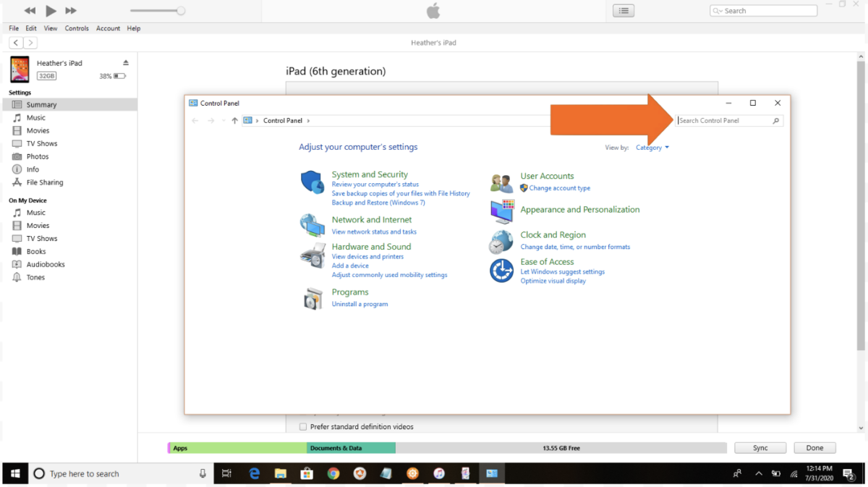Open the Network and Internet globe icon
This screenshot has height=487, width=868.
click(312, 225)
